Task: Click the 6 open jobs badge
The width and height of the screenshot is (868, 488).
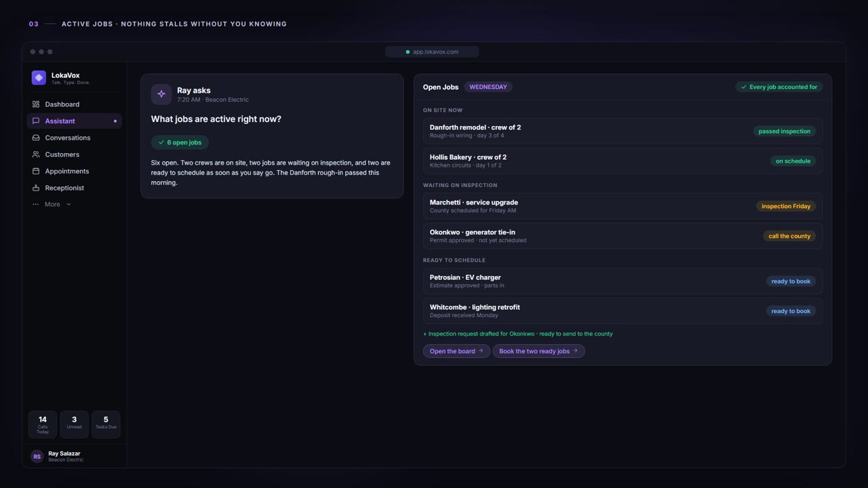Action: (180, 142)
